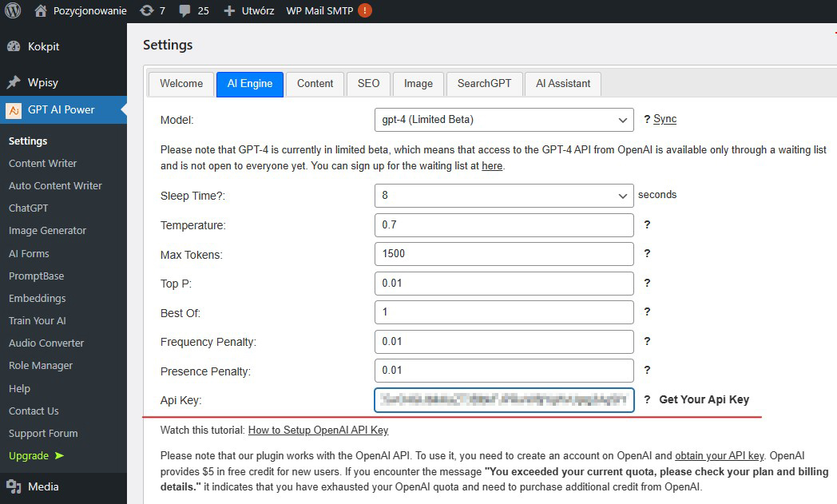Click Utwórz in the admin bar
Screen dimensions: 837x504
258,10
